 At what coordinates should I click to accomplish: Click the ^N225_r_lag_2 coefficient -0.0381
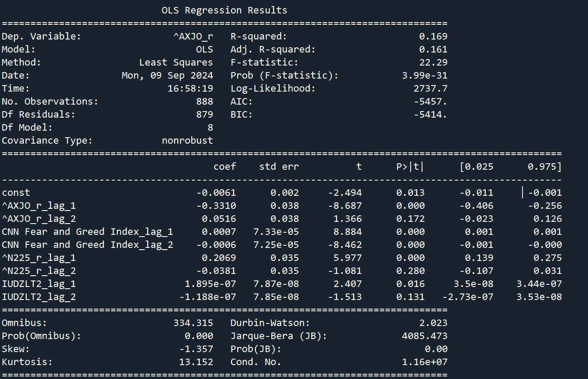click(x=216, y=271)
